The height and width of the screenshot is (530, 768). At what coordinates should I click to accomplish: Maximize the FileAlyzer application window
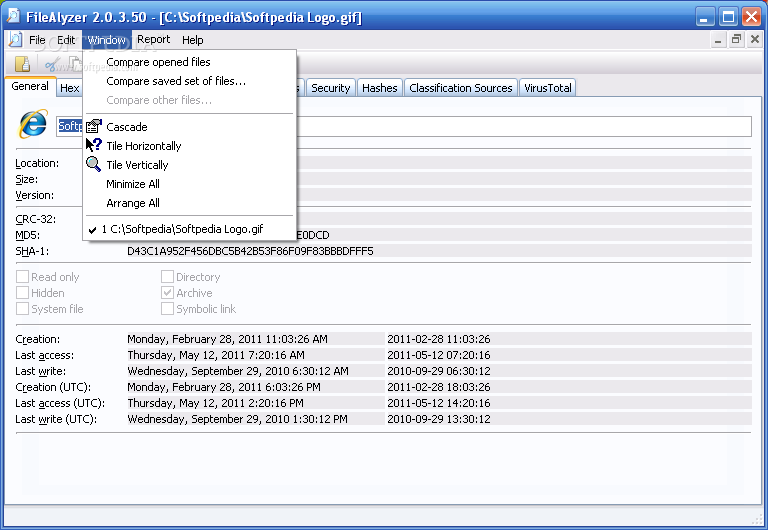tap(728, 17)
